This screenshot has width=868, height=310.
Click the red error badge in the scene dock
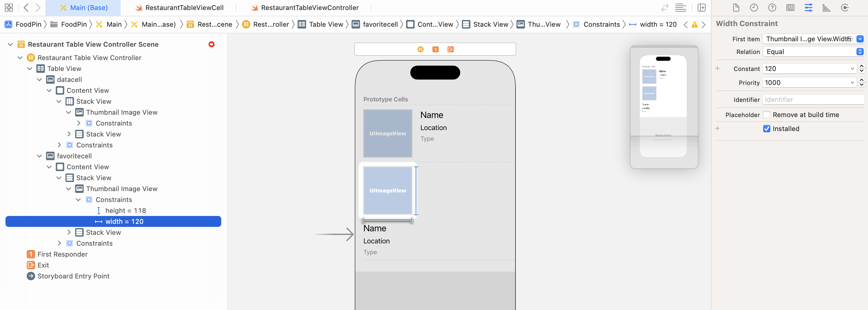(211, 44)
